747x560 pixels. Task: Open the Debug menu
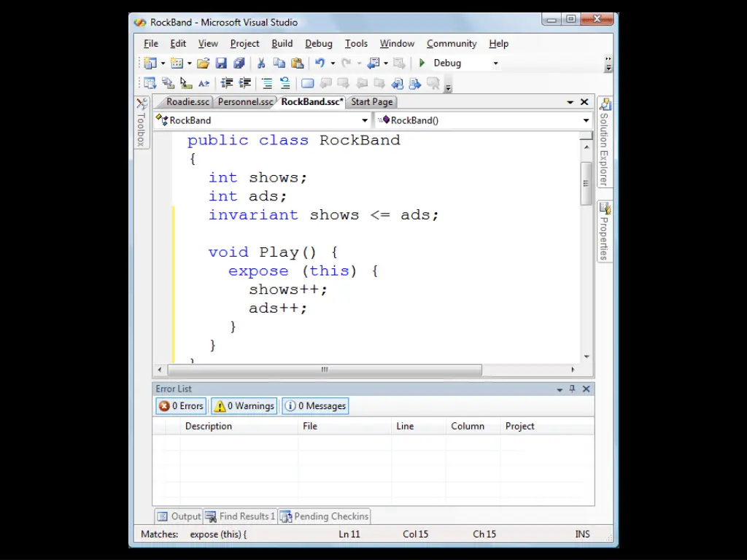point(319,44)
